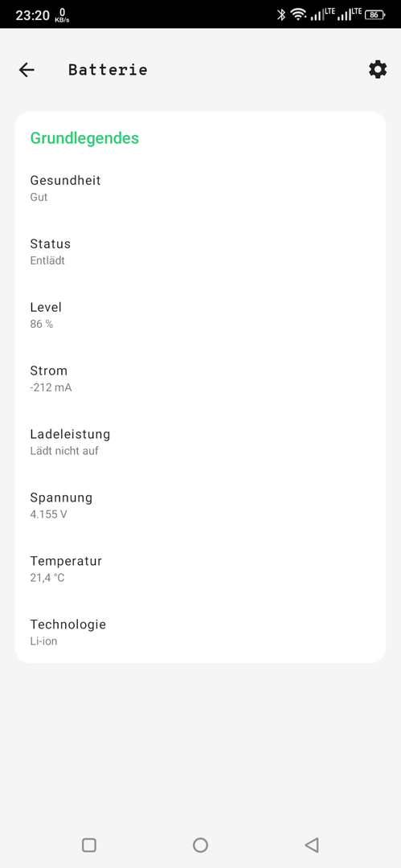Tap the network speed KB/s indicator
The height and width of the screenshot is (868, 401).
click(x=62, y=15)
